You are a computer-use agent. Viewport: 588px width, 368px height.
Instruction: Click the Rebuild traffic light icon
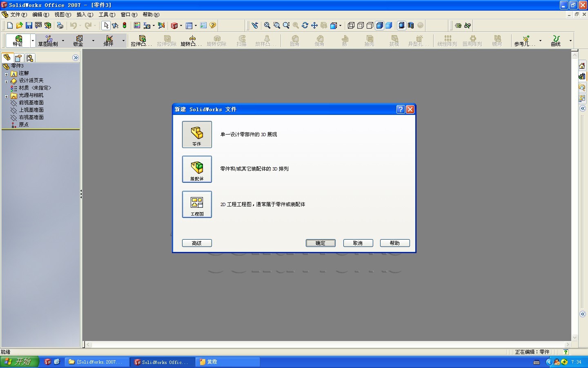(x=125, y=25)
